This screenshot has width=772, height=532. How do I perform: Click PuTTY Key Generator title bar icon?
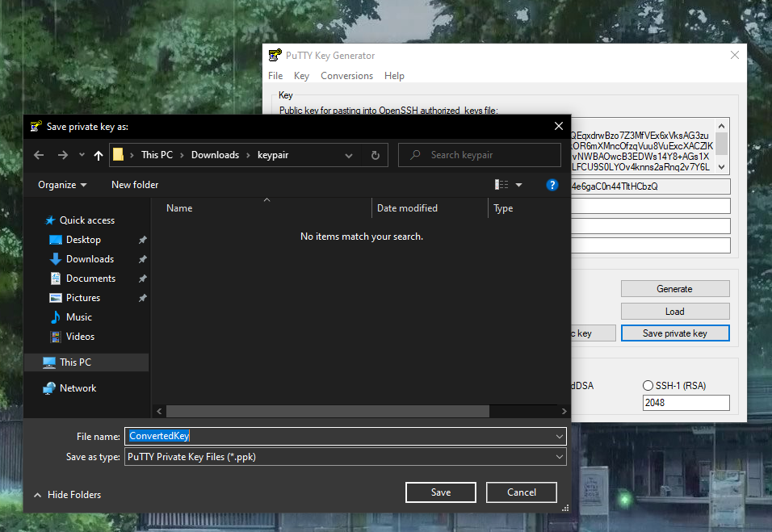[275, 55]
